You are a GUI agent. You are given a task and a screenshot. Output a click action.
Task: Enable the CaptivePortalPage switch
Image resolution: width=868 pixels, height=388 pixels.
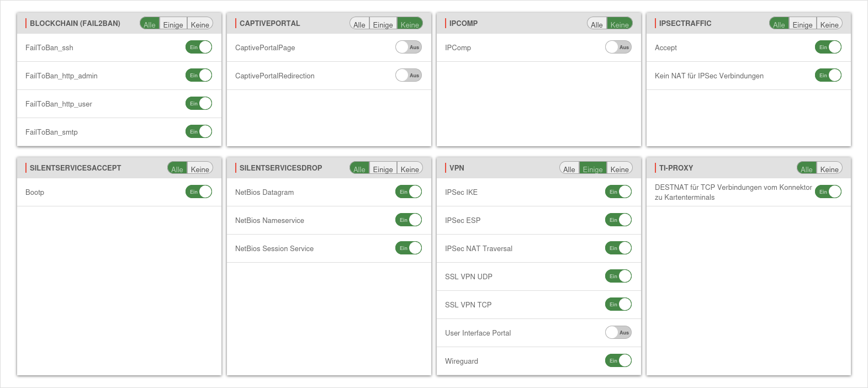tap(409, 47)
